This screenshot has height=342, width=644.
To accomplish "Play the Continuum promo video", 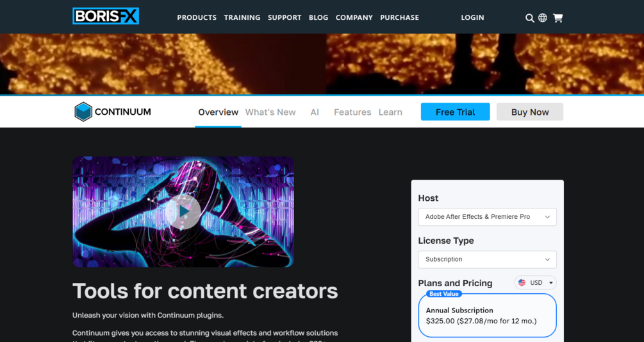I will coord(184,212).
